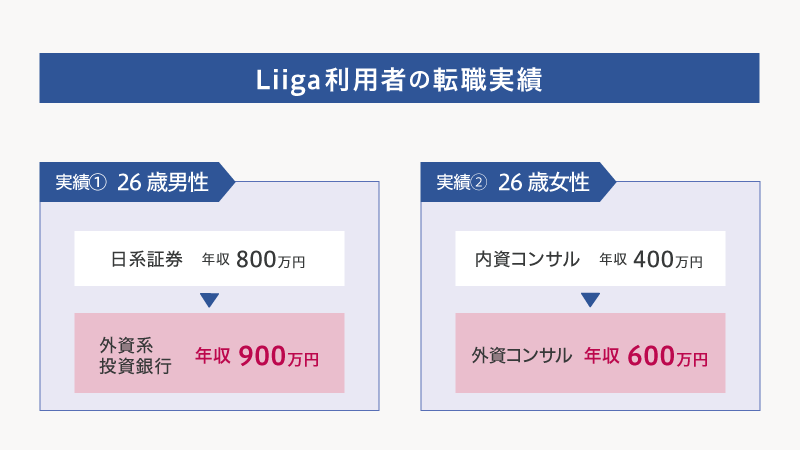This screenshot has height=450, width=800.
Task: Select the 実績② 26歳女性 label tab
Action: (x=518, y=182)
